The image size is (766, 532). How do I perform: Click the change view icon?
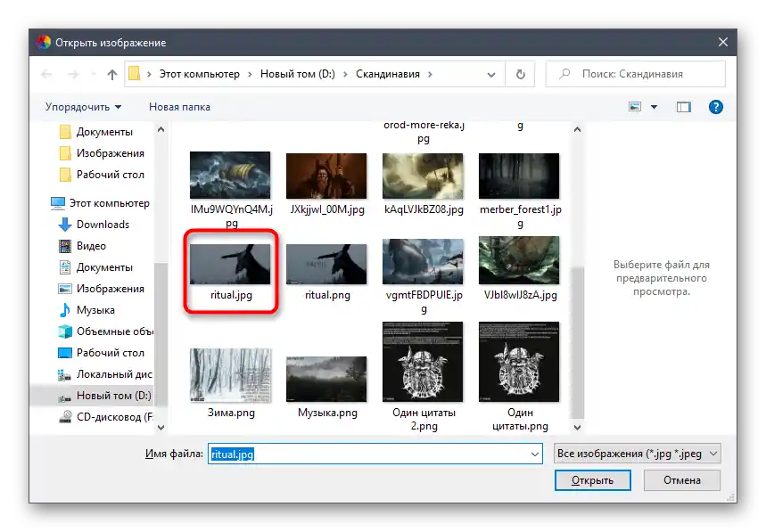tap(635, 107)
